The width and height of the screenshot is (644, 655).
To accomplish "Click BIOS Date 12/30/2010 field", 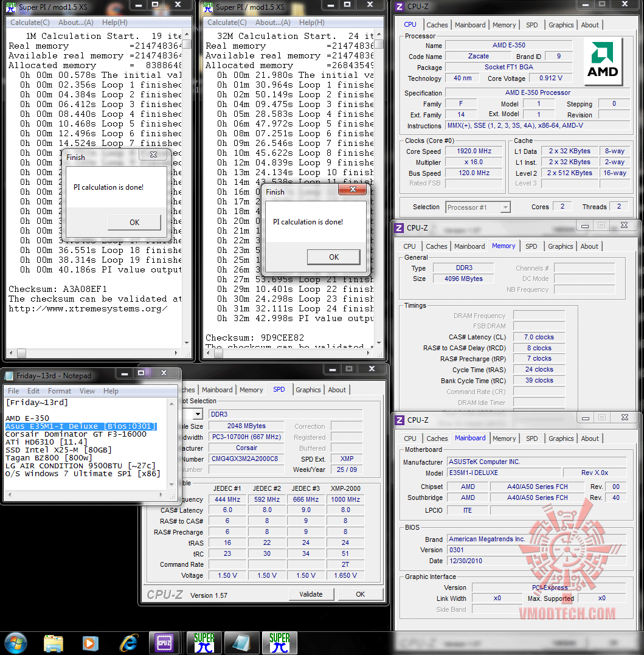I will tap(536, 561).
